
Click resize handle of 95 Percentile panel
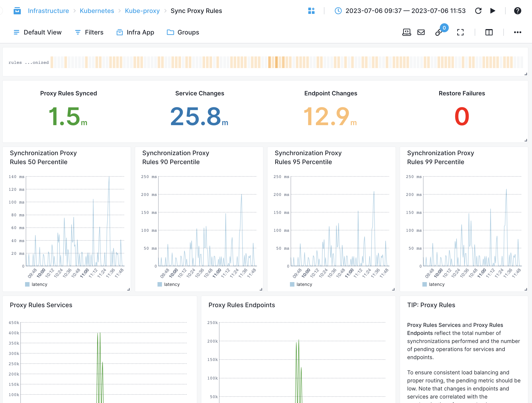(394, 289)
